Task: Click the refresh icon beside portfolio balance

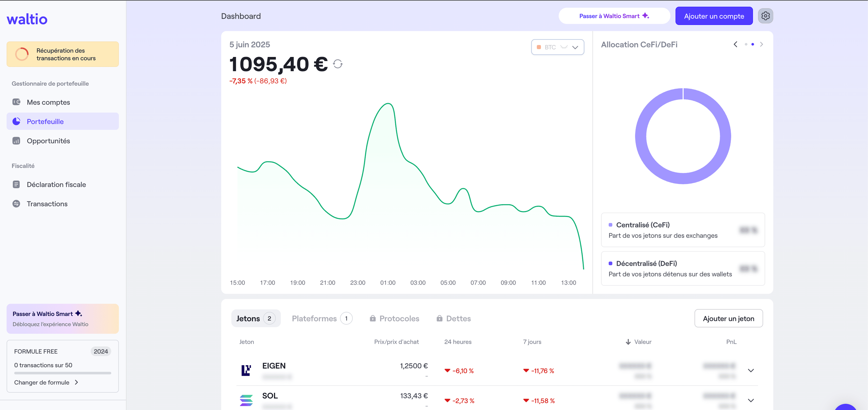Action: 337,64
